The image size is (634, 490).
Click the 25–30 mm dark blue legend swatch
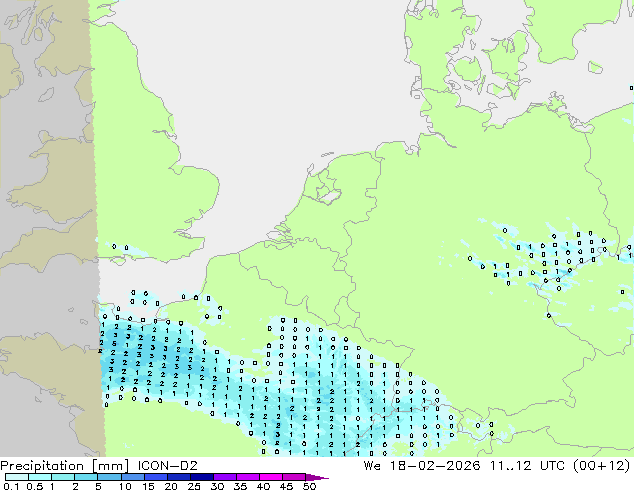click(202, 477)
